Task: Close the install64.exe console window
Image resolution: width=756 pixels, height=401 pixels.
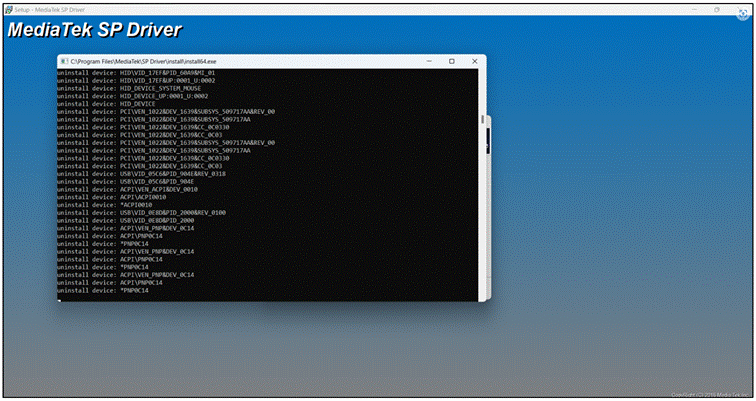Action: [474, 61]
